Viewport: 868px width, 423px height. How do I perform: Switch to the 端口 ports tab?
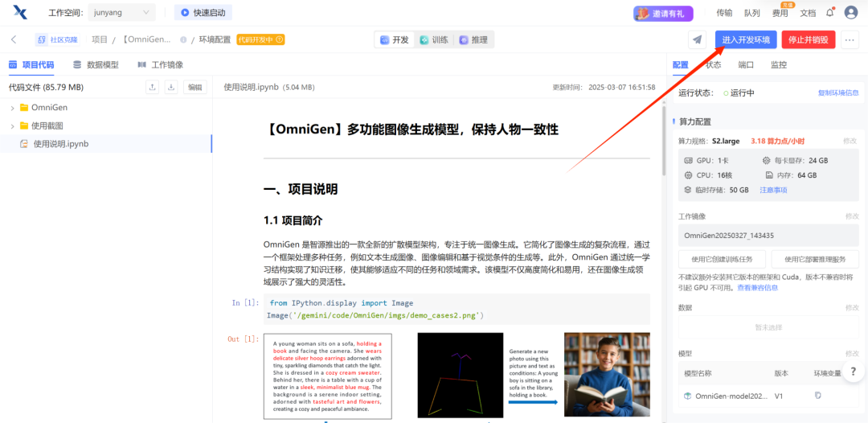(746, 65)
